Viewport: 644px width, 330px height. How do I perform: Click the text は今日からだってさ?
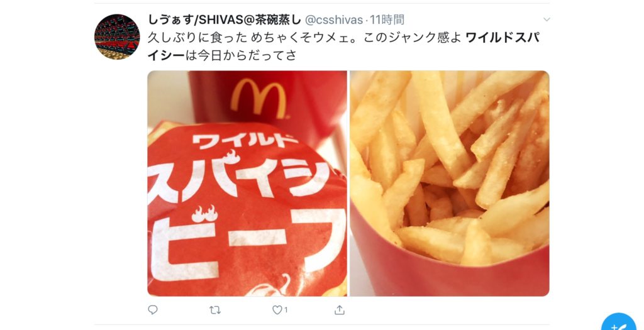pyautogui.click(x=241, y=55)
